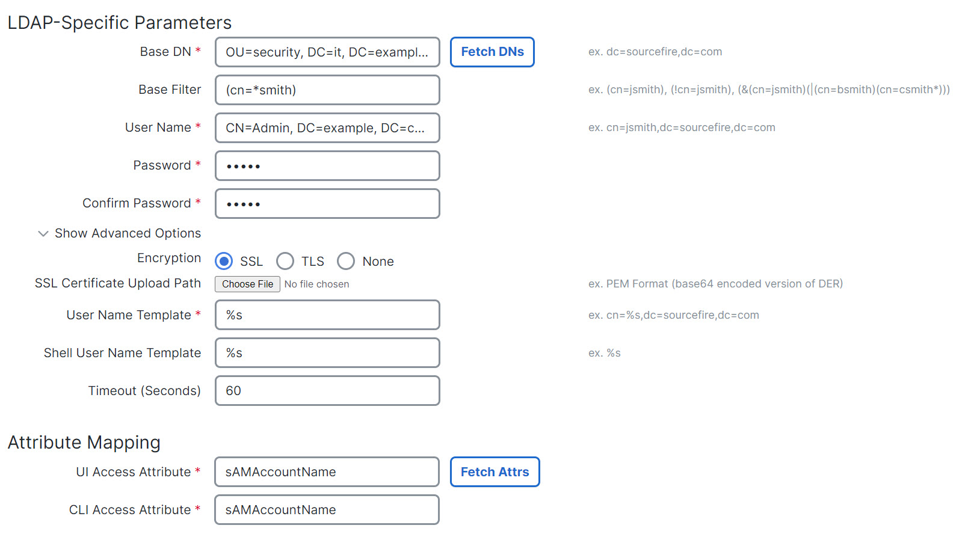Image resolution: width=980 pixels, height=537 pixels.
Task: Click the Fetch Attrs button
Action: pos(495,472)
